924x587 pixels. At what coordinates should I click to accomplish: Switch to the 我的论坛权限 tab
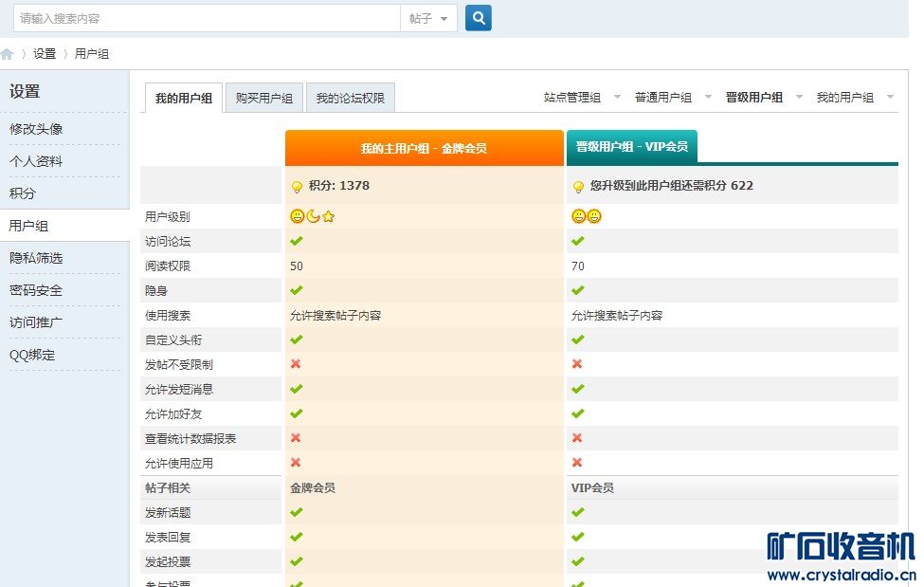[350, 99]
